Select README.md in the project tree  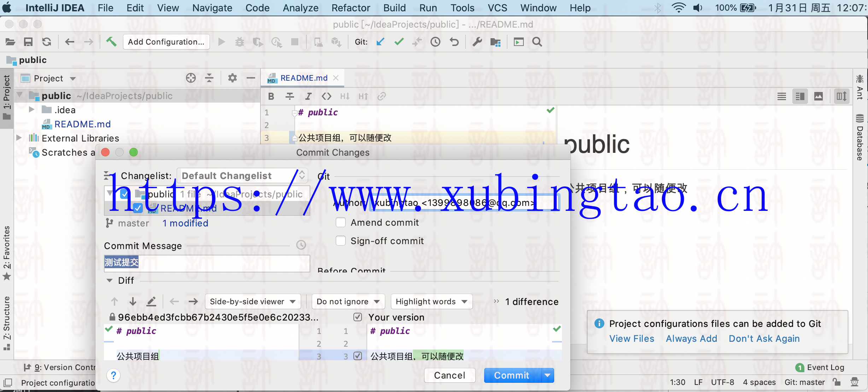click(82, 124)
